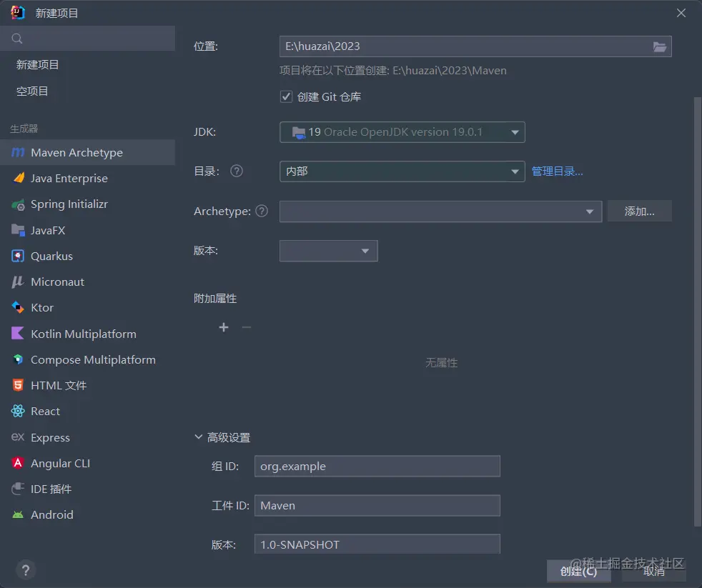The image size is (702, 588).
Task: Select Maven Archetype generator
Action: (87, 153)
